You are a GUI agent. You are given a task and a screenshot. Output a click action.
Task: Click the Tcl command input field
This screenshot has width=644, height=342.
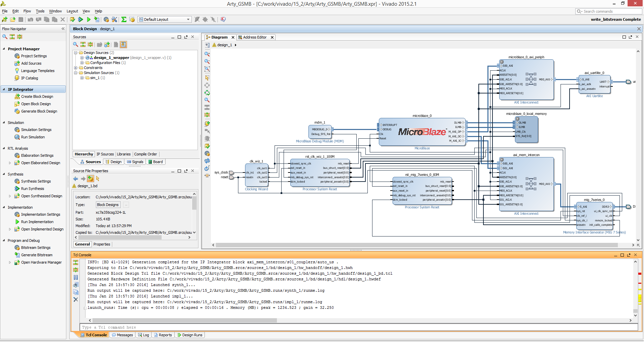click(358, 327)
